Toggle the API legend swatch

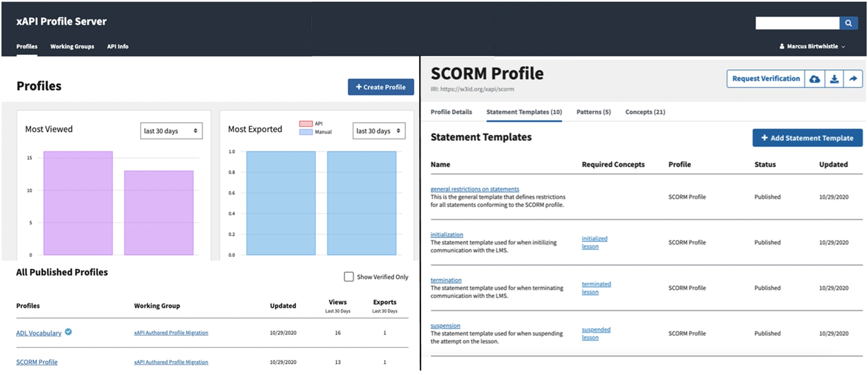pyautogui.click(x=306, y=123)
